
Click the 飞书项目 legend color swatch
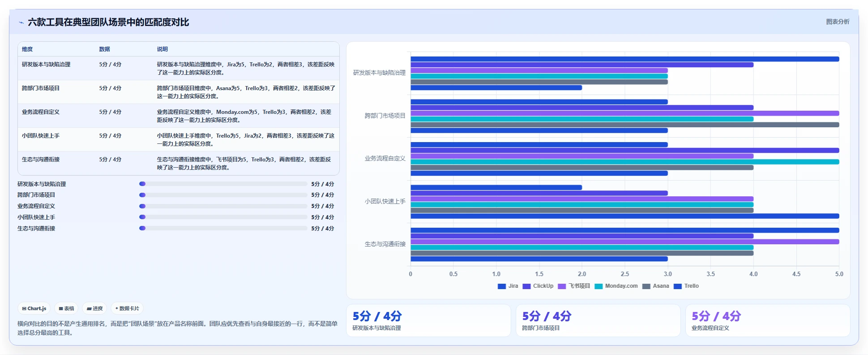tap(562, 286)
